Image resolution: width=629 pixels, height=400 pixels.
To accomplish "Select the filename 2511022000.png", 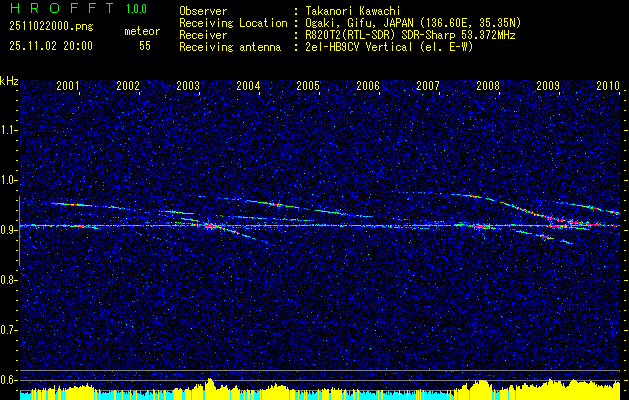I will coord(51,27).
